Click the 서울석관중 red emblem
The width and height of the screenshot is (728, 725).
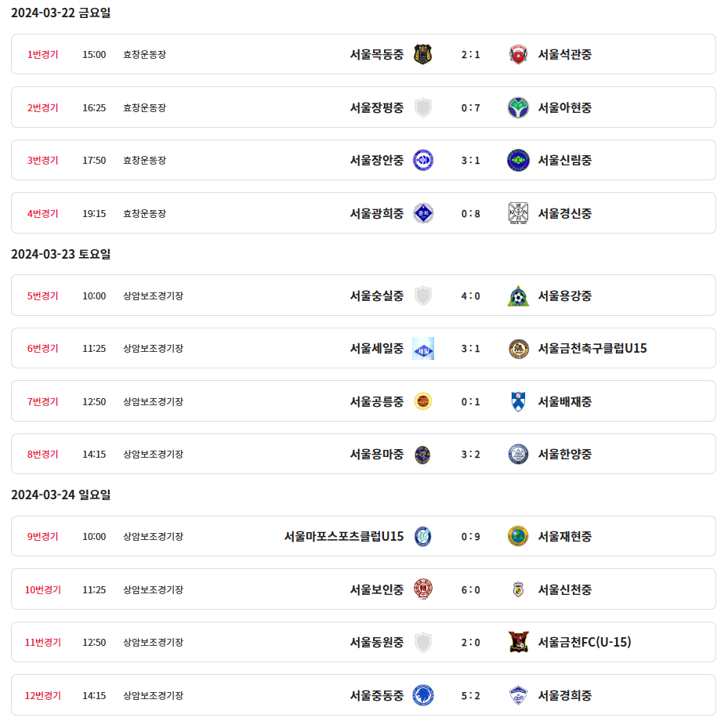tap(518, 54)
